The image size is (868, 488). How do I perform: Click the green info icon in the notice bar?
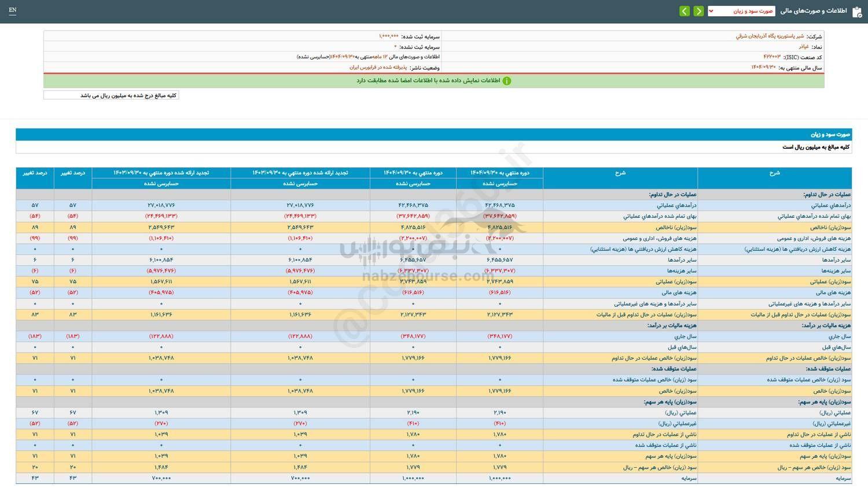(x=506, y=80)
